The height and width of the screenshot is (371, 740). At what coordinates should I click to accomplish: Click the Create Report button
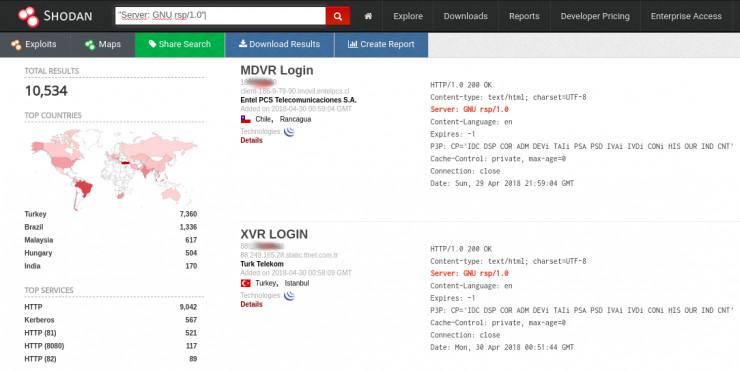point(381,44)
